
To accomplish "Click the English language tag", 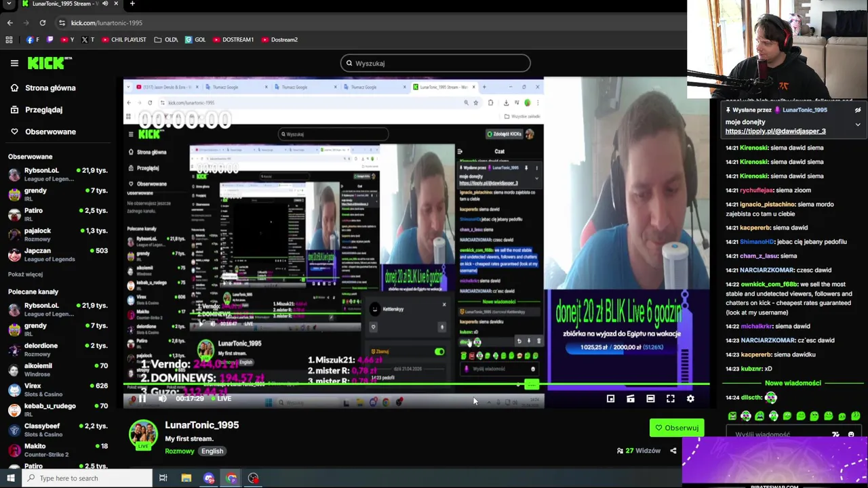I will pos(212,451).
